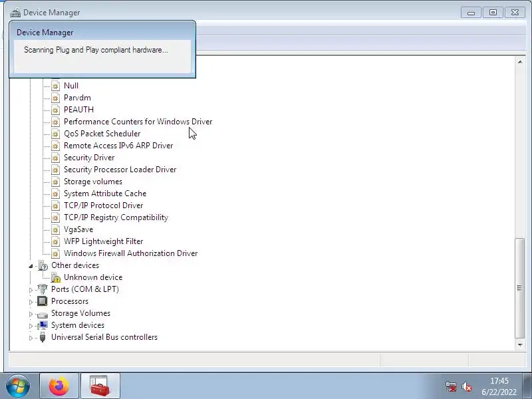Select the PEAUTH entry
This screenshot has height=399, width=532.
point(78,110)
